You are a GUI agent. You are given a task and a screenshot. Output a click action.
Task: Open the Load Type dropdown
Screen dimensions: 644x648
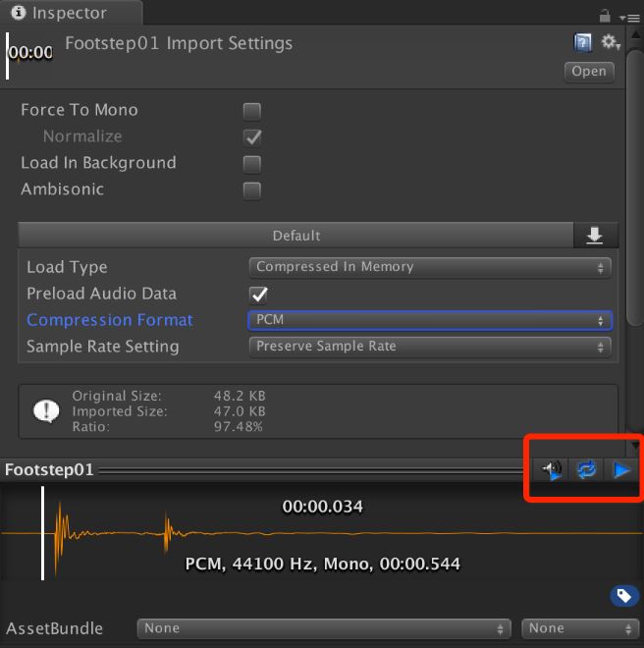(430, 267)
